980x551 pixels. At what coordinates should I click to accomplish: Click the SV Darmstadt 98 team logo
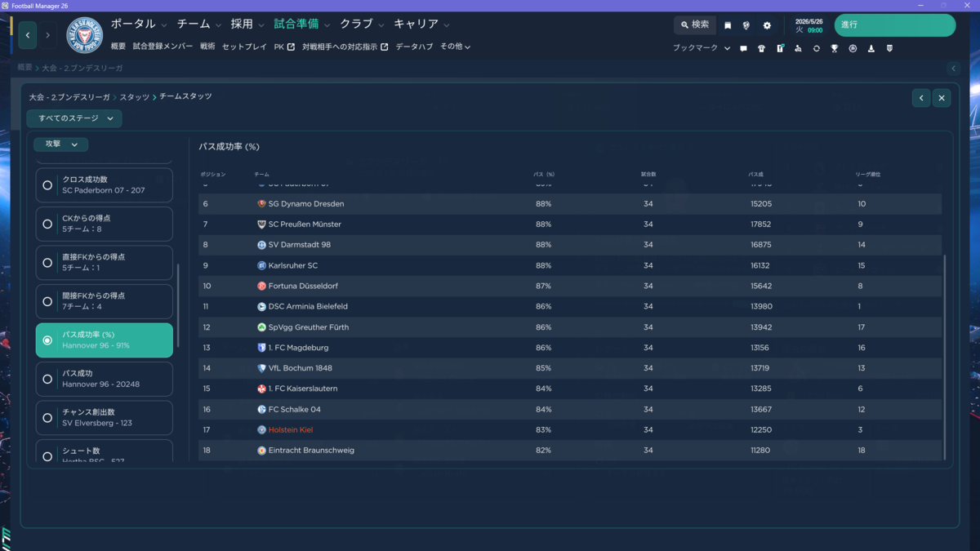261,245
